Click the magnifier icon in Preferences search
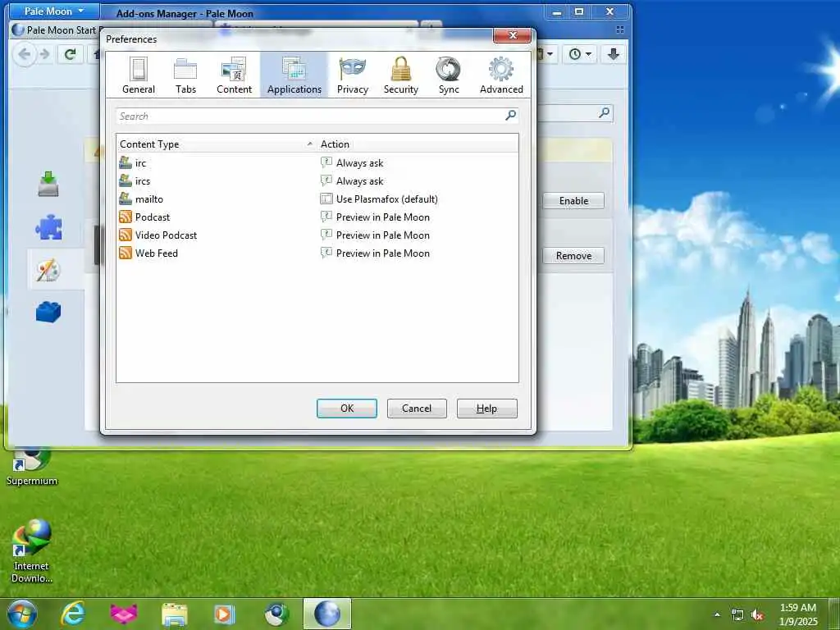 click(510, 115)
